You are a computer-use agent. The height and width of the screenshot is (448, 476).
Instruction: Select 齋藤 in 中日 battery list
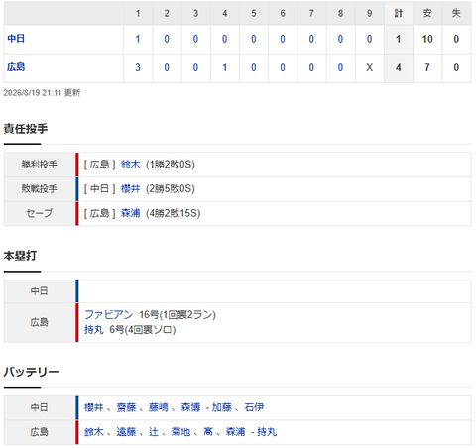(x=126, y=407)
